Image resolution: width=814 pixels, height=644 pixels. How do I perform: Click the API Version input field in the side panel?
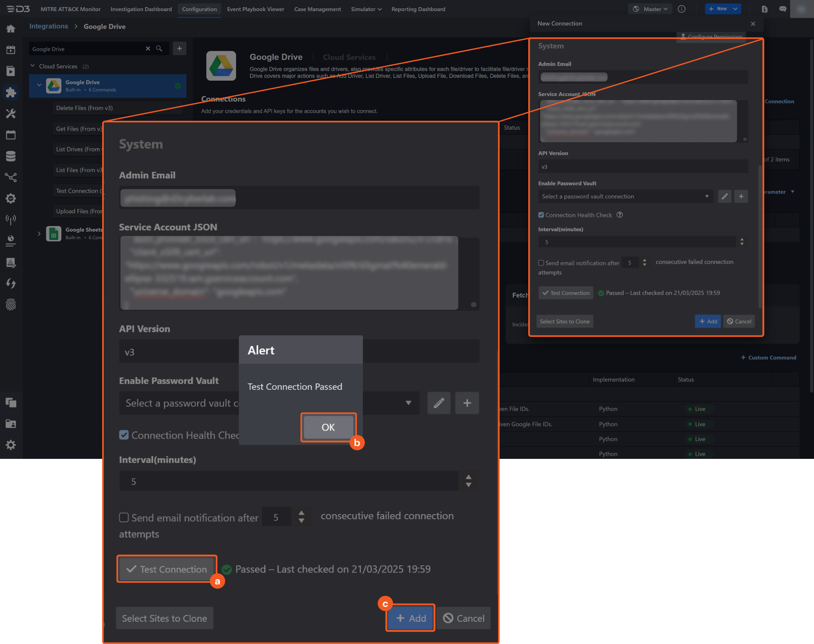(x=643, y=166)
